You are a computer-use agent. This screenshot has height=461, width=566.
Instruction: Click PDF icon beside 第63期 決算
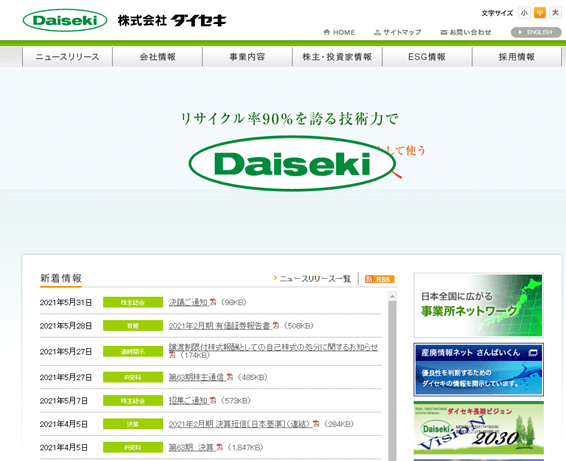click(219, 447)
